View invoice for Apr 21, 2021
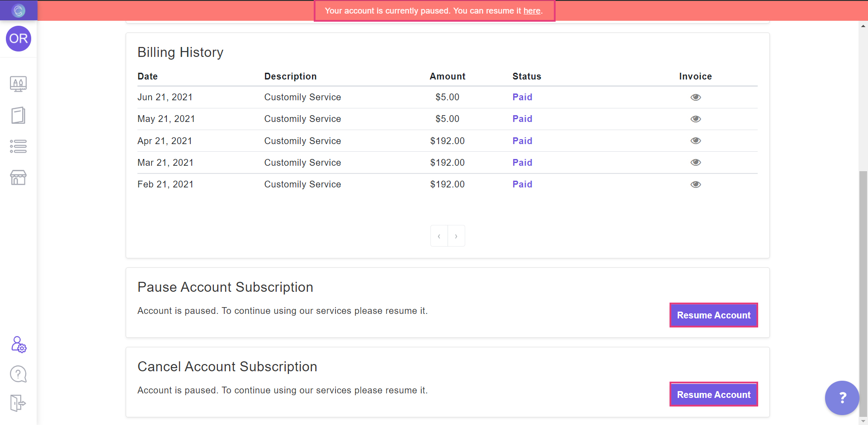 pyautogui.click(x=696, y=141)
